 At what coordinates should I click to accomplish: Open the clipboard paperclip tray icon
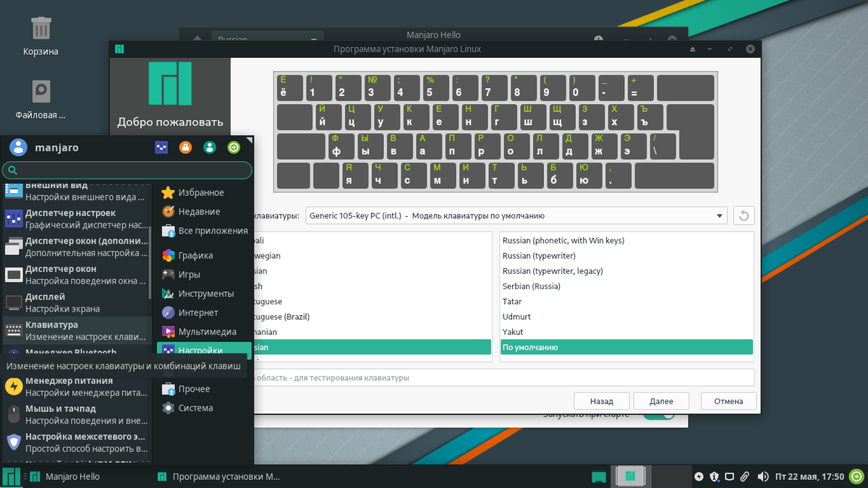tap(744, 476)
